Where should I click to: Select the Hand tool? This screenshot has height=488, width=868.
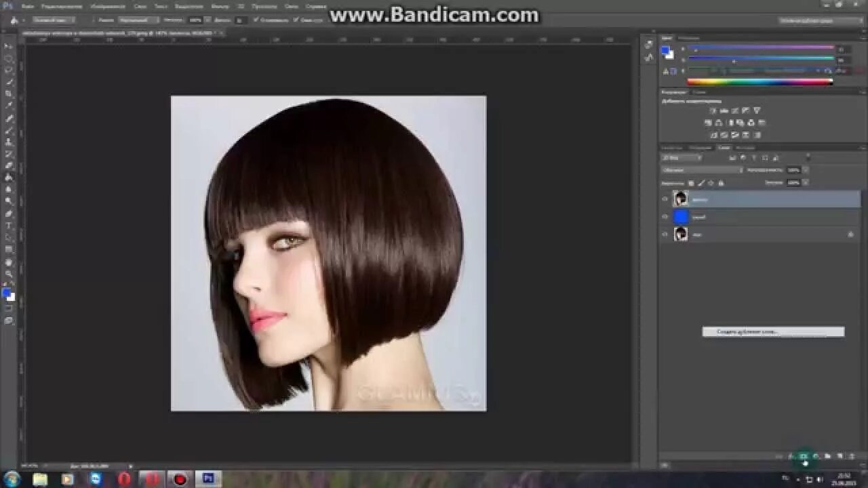click(x=9, y=262)
